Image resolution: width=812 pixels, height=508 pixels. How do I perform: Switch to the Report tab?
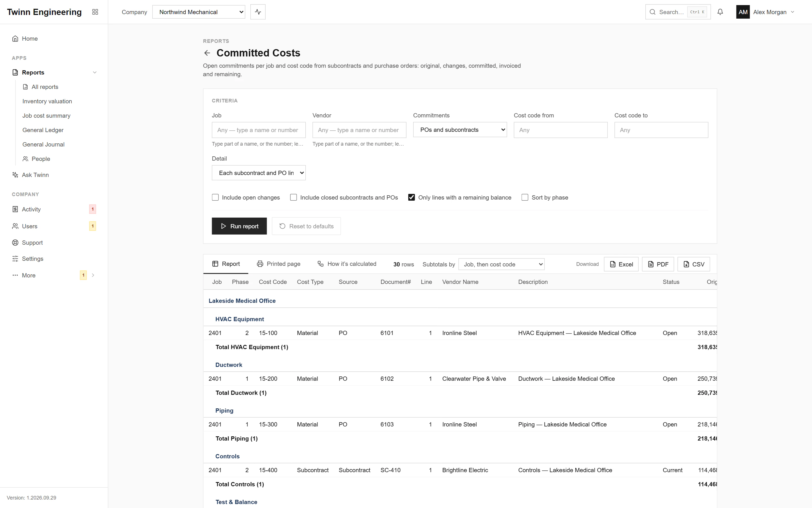click(226, 264)
